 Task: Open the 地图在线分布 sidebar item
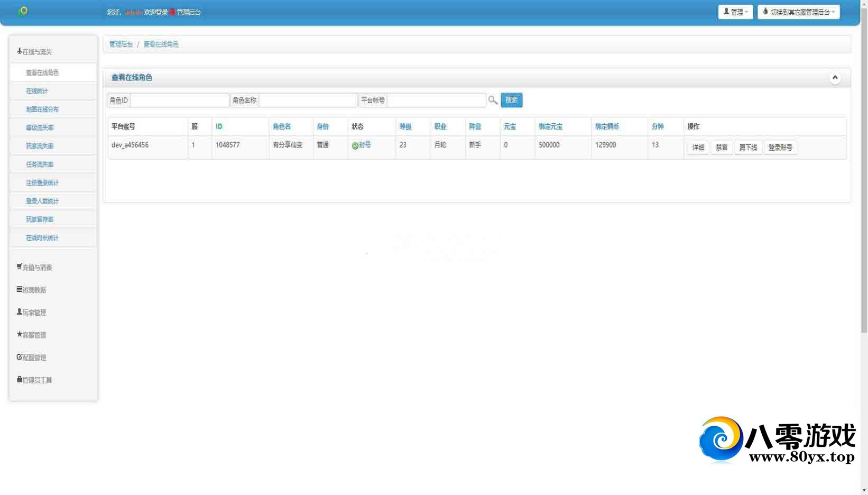[53, 109]
